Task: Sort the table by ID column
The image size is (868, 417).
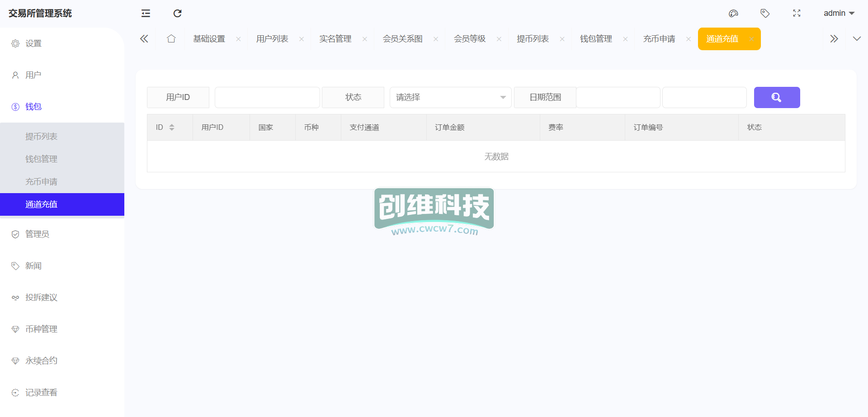Action: 172,128
